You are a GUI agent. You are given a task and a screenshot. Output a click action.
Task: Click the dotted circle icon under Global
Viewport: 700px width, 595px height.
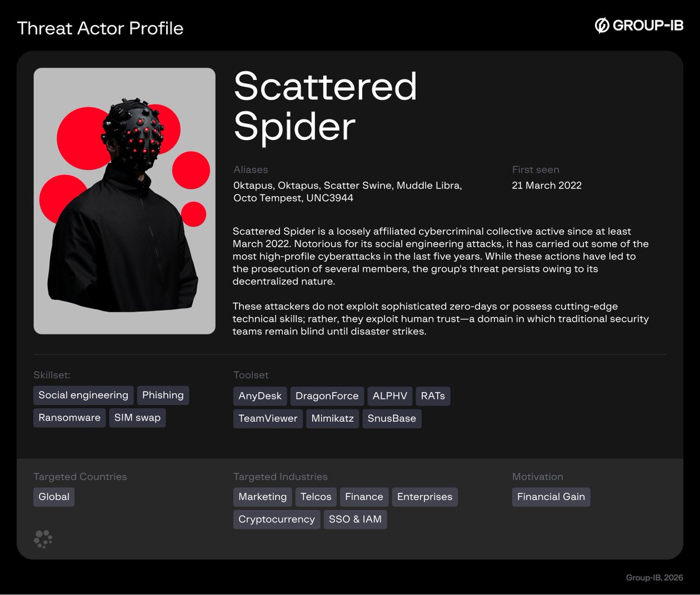[x=43, y=539]
